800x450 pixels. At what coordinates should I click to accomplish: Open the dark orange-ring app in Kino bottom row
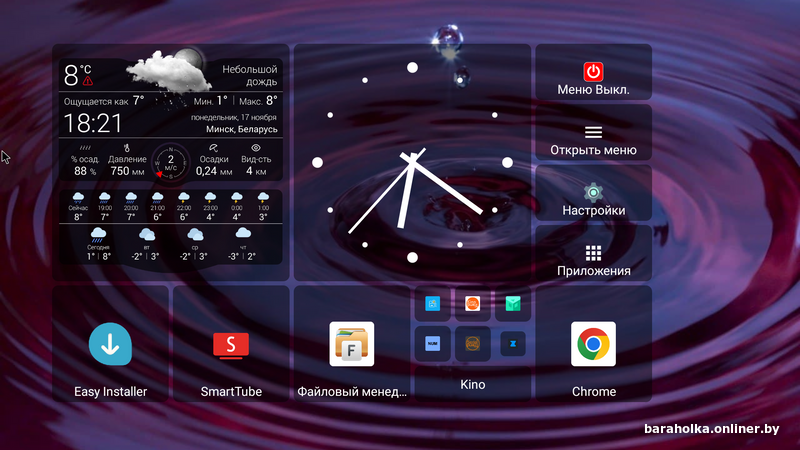(472, 344)
